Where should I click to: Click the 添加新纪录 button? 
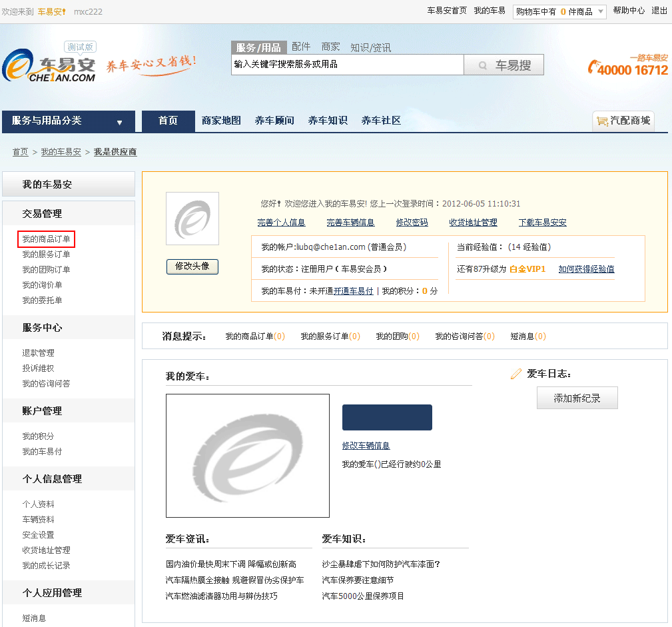pos(577,398)
